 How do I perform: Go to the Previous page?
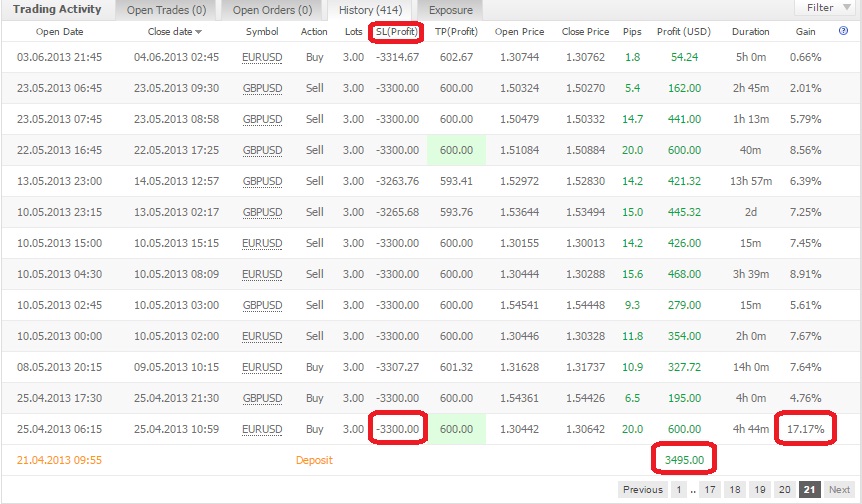[x=643, y=490]
